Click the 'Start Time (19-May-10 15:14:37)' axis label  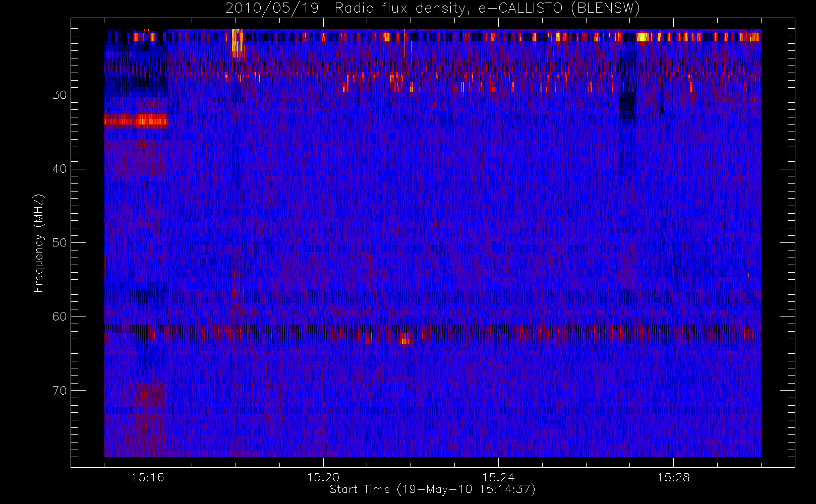[x=432, y=489]
